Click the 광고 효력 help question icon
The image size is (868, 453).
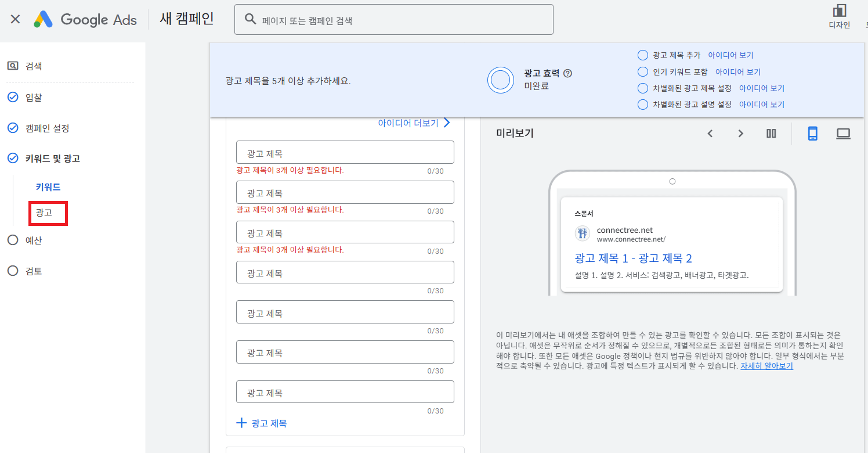568,73
